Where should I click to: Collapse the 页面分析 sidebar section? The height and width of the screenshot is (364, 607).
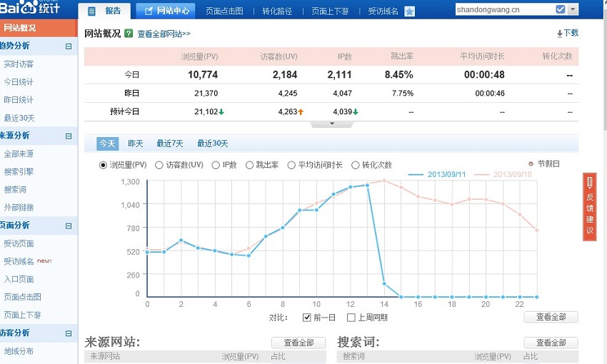pyautogui.click(x=69, y=226)
